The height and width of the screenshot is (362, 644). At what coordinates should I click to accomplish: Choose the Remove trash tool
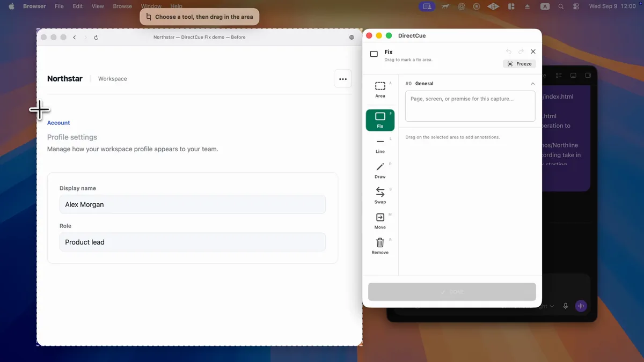(x=380, y=246)
